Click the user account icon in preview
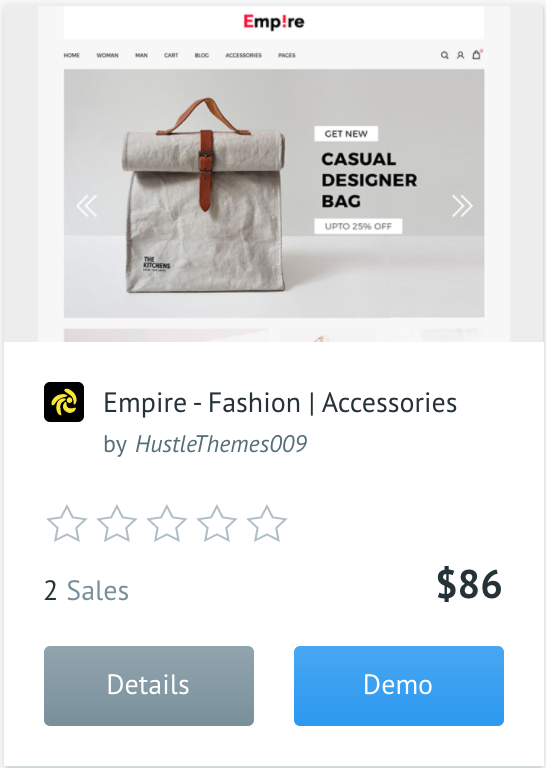 [x=460, y=55]
